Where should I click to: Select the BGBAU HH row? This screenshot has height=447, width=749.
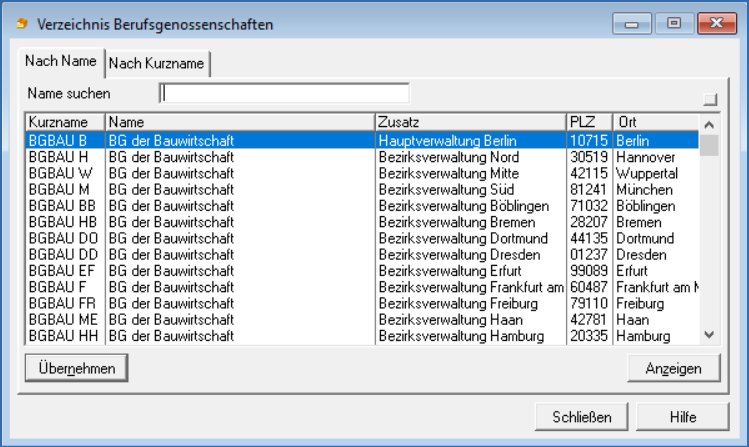[x=362, y=335]
